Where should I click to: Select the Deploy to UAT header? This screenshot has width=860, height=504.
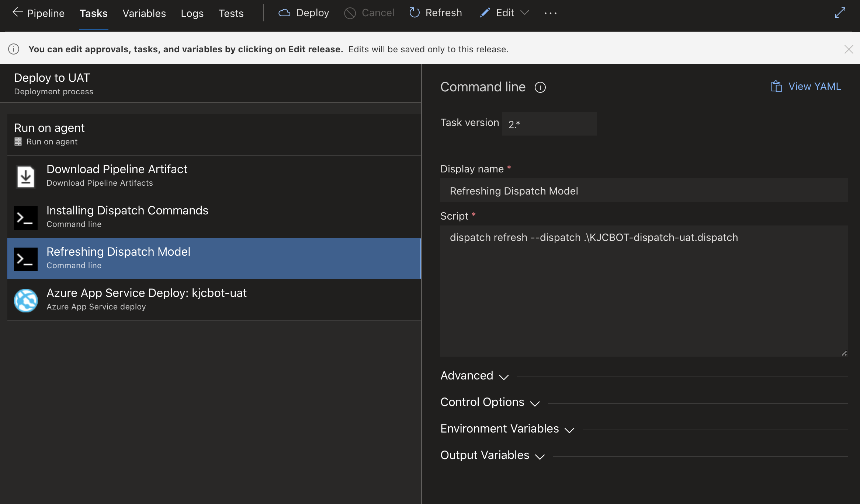pos(211,84)
